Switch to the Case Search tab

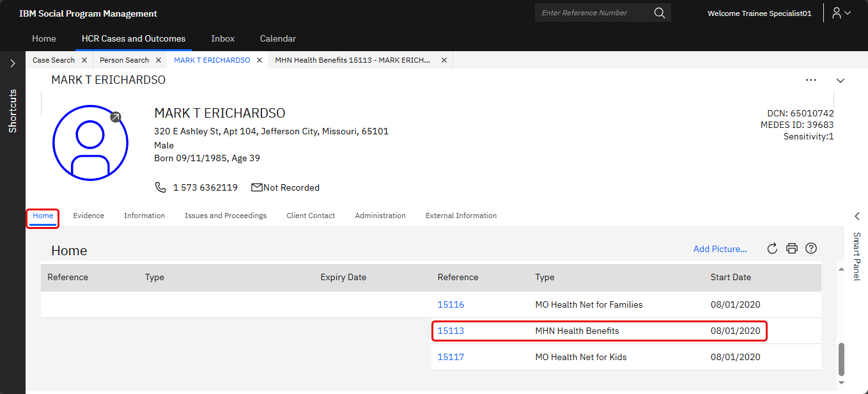[x=54, y=60]
